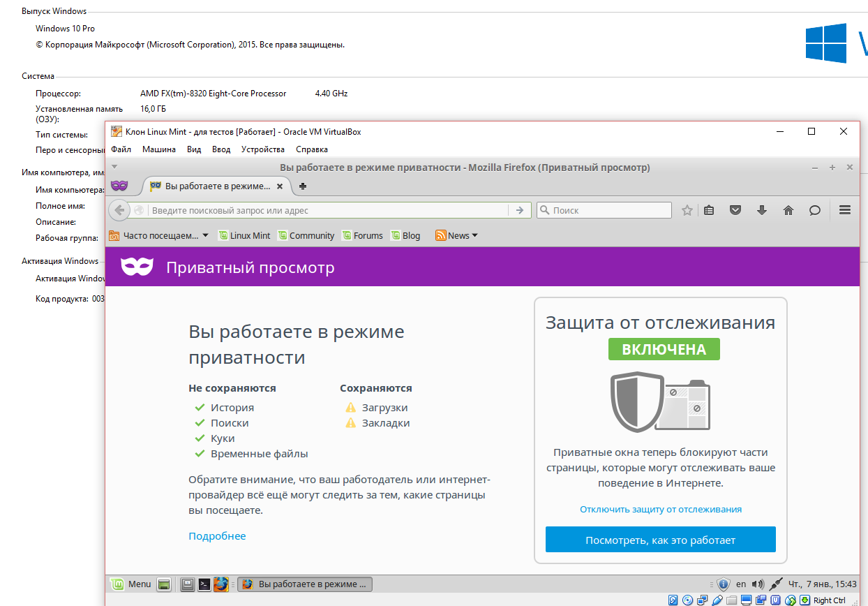The image size is (868, 606).
Task: Bookmark this page with star icon
Action: (x=687, y=210)
